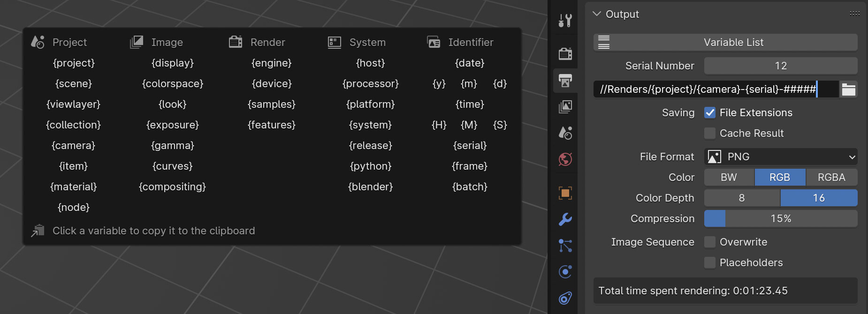Open the Render properties tab
The image size is (868, 314).
pos(565,54)
